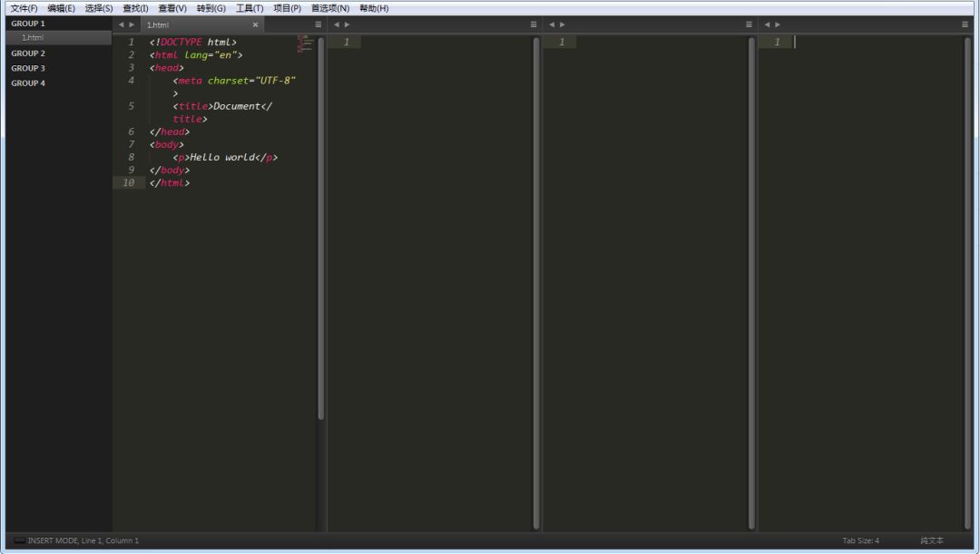Viewport: 980px width, 554px height.
Task: Open the 首选项(N) menu
Action: point(330,8)
